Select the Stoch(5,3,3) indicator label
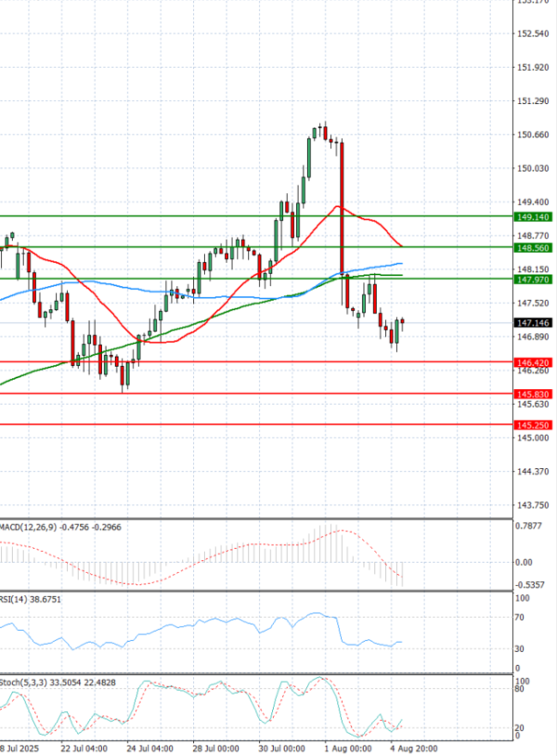This screenshot has width=557, height=756. [58, 683]
